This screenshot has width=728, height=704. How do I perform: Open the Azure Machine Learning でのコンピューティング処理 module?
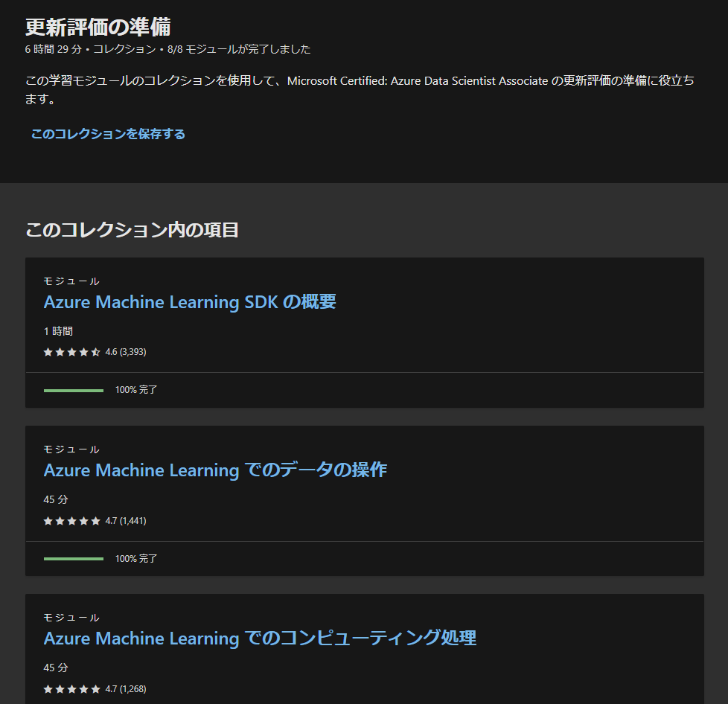[260, 638]
